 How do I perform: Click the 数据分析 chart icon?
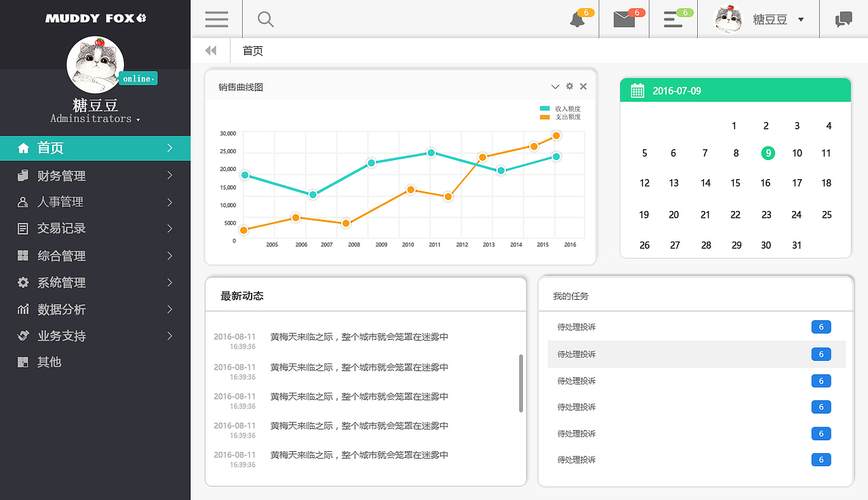[23, 309]
